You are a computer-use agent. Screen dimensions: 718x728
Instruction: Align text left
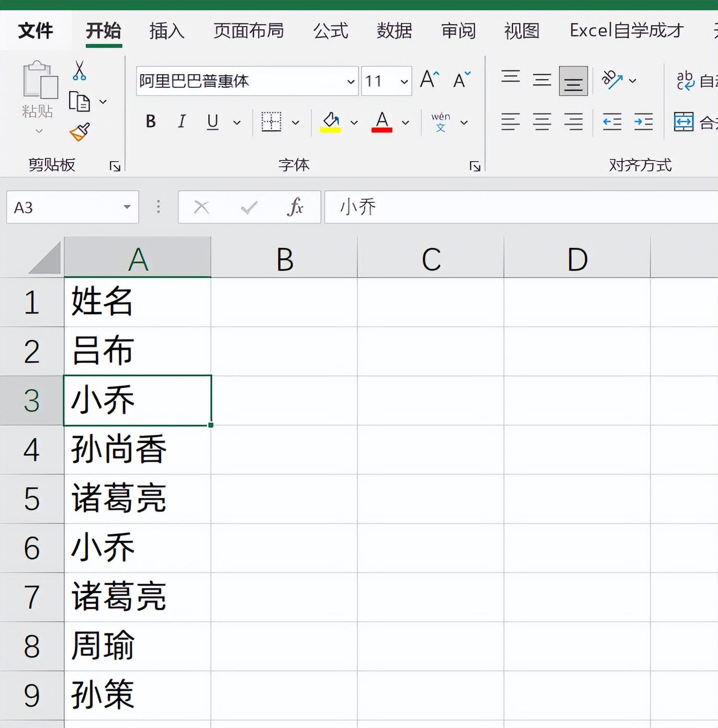(511, 122)
